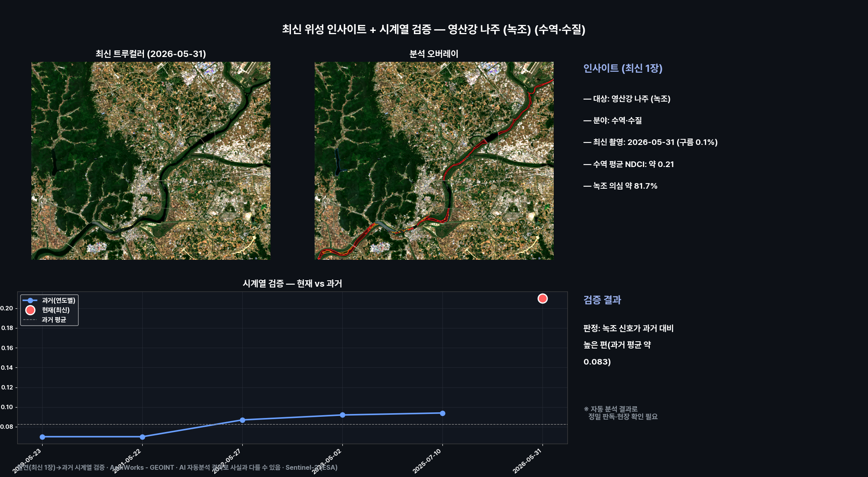Click the fourth blue data point, left of the 2025-07-10 point
868x477 pixels.
tap(342, 415)
